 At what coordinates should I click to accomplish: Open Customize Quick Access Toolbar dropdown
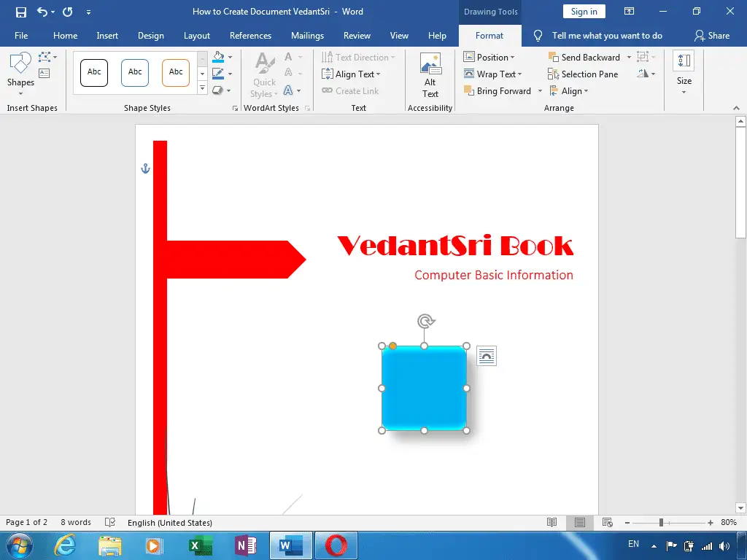88,12
